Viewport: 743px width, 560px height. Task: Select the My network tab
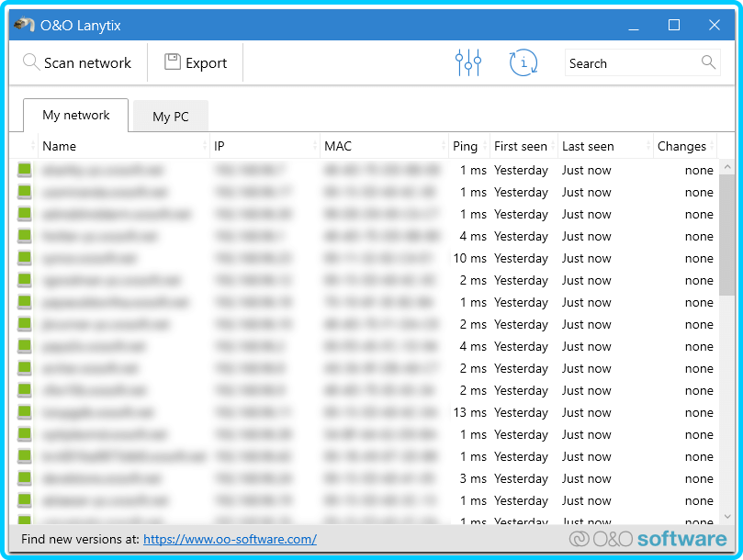pyautogui.click(x=76, y=115)
